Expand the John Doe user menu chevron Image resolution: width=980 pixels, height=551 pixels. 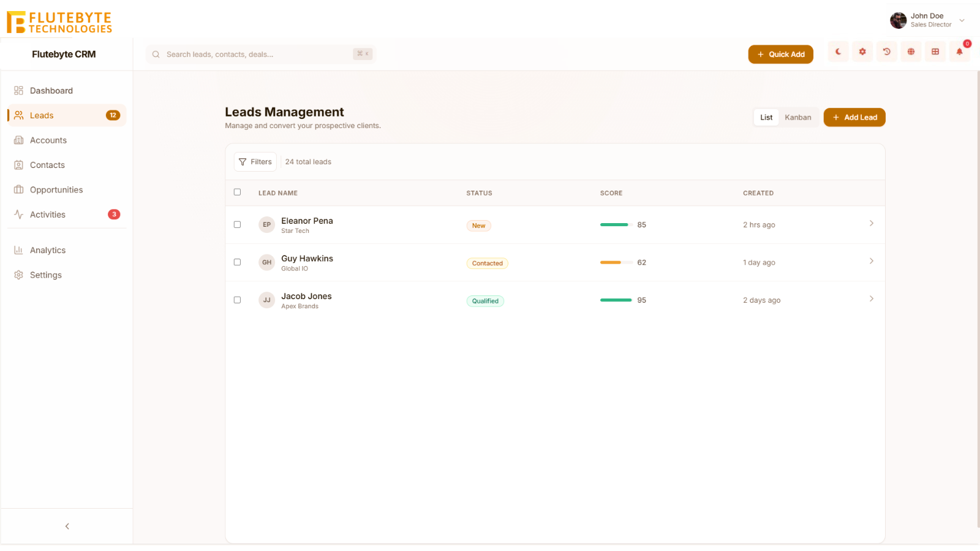coord(962,20)
